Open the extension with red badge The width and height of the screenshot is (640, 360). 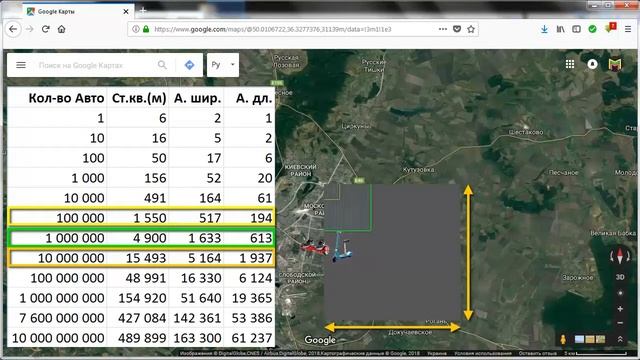click(x=610, y=28)
